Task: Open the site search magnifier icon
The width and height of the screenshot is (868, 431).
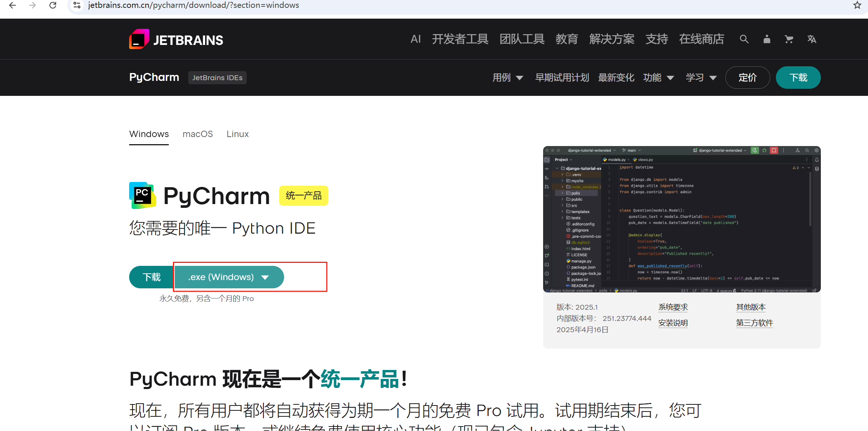Action: (x=744, y=39)
